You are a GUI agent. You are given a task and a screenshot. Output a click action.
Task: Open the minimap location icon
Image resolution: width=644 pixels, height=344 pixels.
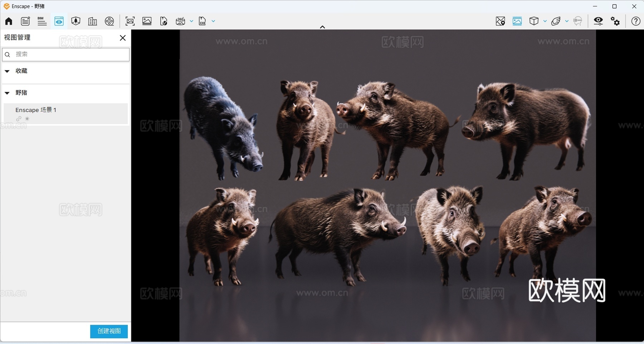pyautogui.click(x=500, y=21)
